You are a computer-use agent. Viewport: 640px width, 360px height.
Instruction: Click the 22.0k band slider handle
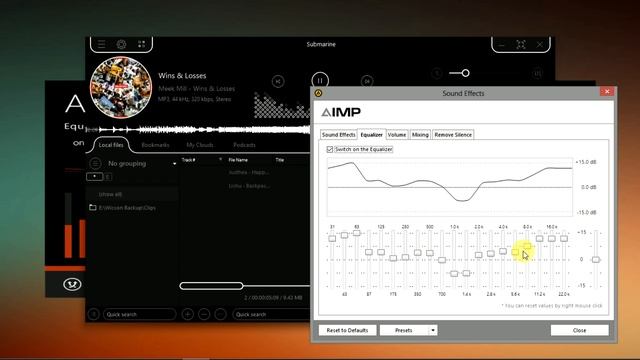click(x=564, y=238)
